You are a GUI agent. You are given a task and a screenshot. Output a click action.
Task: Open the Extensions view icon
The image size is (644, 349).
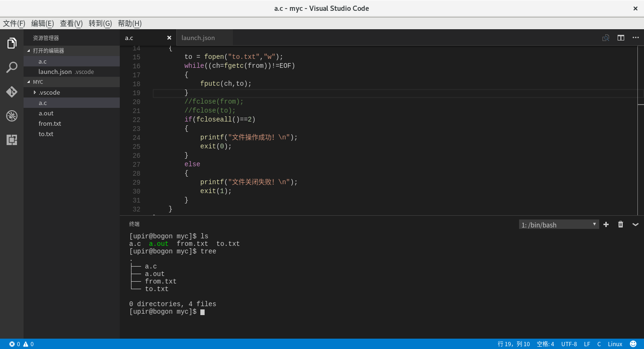(x=12, y=139)
